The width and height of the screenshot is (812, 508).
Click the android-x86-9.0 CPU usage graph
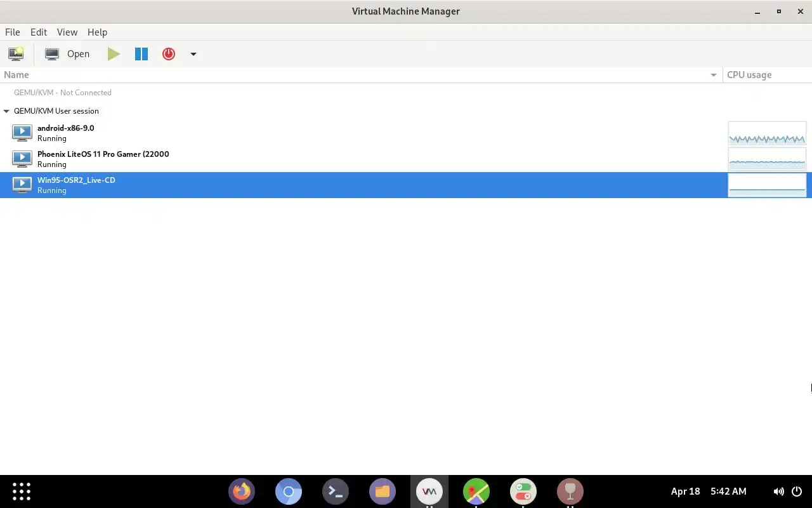(x=767, y=133)
